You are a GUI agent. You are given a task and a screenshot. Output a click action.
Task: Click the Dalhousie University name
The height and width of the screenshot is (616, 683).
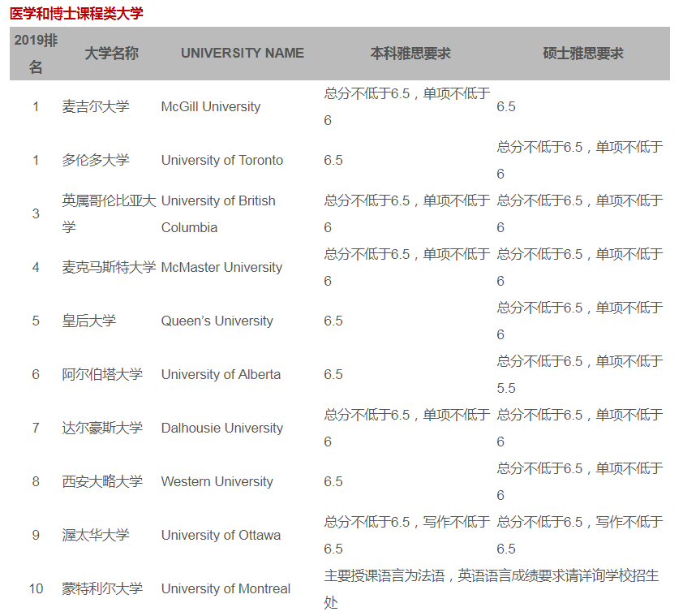click(221, 429)
